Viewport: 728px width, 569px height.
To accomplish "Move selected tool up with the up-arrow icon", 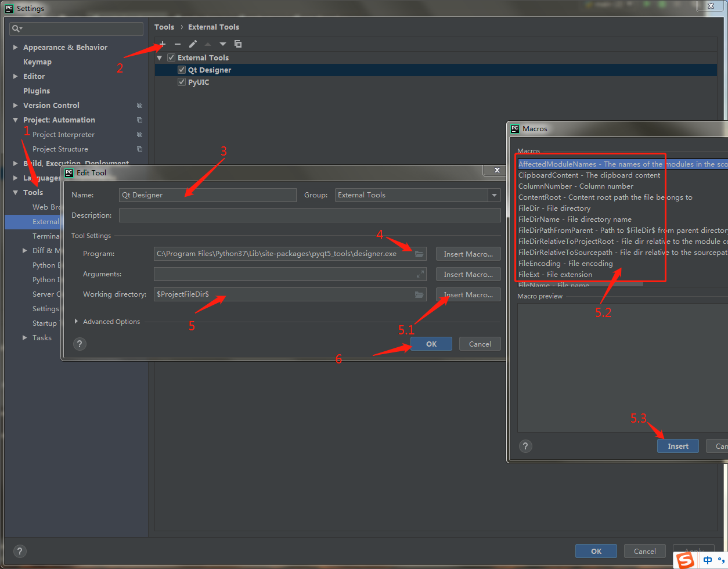I will click(x=208, y=44).
